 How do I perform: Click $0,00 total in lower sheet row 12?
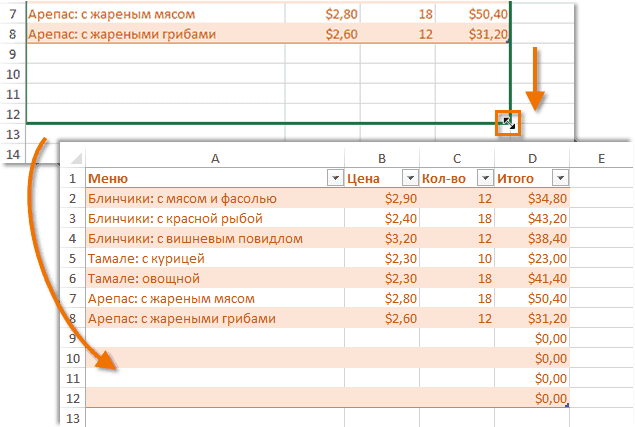[x=532, y=398]
